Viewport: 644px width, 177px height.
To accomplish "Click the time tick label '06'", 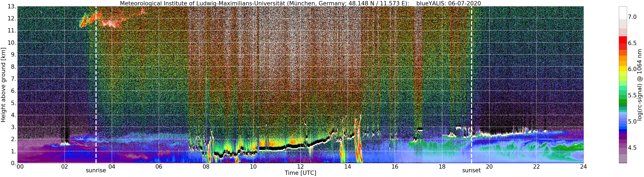I will [x=159, y=167].
